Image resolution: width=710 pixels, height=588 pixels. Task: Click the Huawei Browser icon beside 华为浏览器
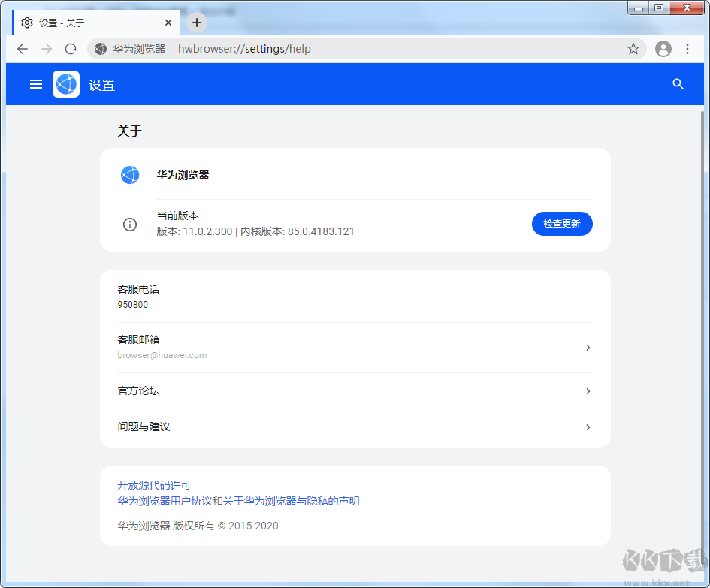[x=130, y=175]
